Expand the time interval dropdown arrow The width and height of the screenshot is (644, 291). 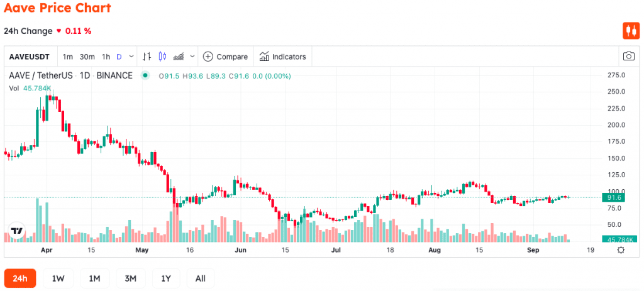click(131, 57)
